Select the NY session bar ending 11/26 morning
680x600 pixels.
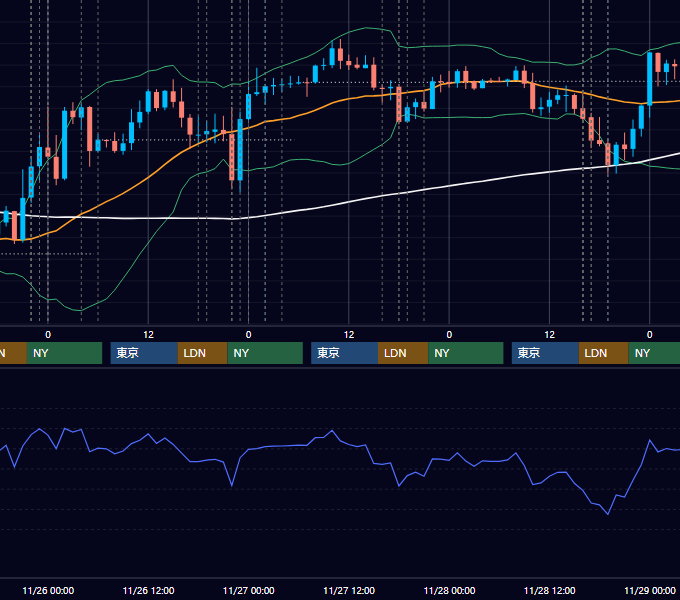pyautogui.click(x=64, y=353)
